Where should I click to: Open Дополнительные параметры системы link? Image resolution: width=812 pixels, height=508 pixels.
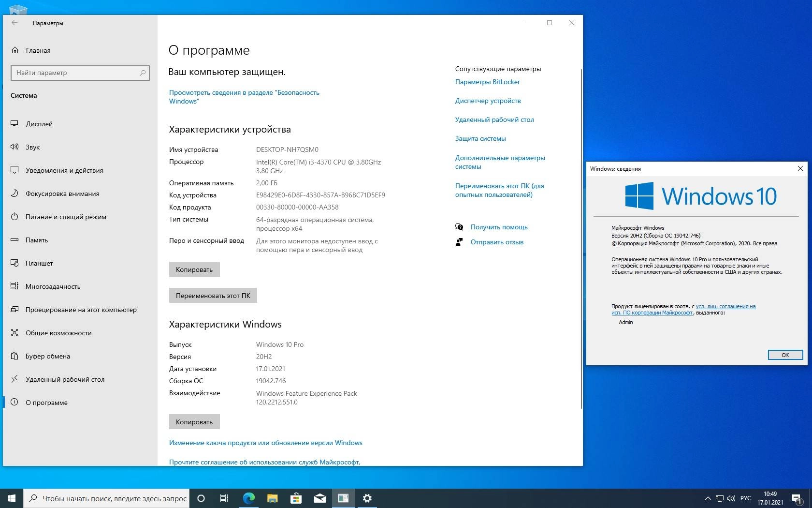500,162
